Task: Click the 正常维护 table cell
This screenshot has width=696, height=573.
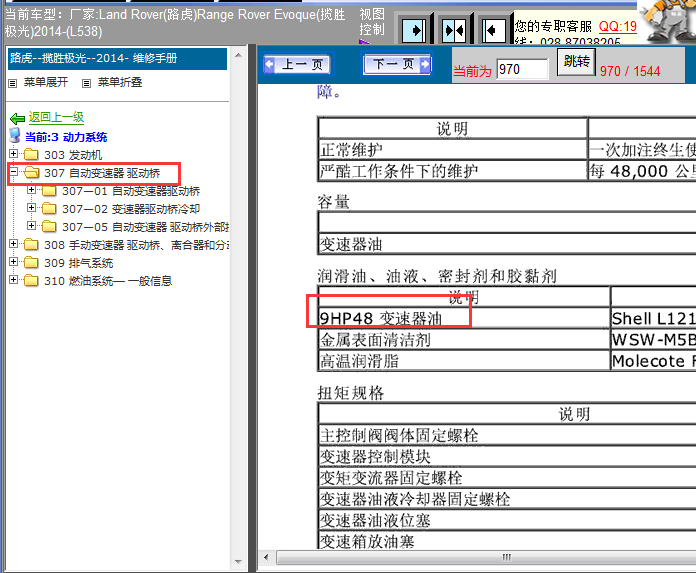Action: pos(452,150)
